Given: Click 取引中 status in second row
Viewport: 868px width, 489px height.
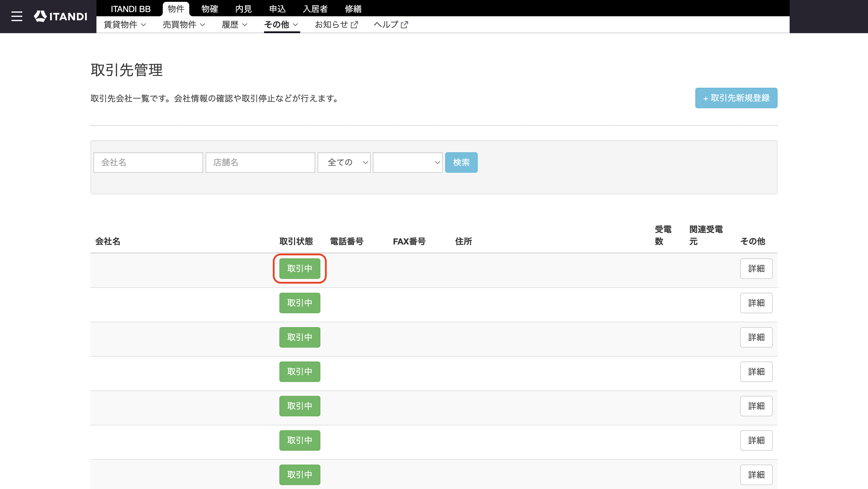Looking at the screenshot, I should (x=300, y=303).
